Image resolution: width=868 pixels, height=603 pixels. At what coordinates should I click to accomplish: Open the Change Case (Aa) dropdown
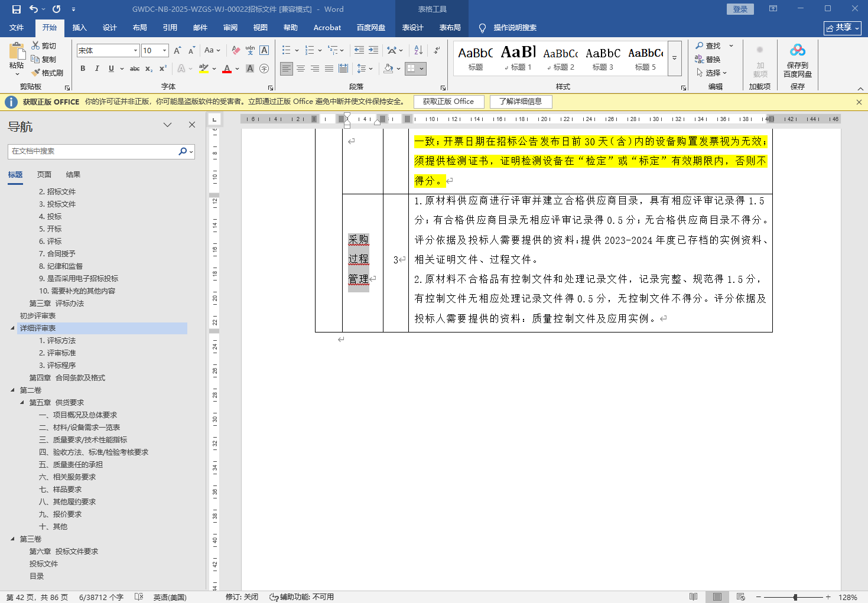pyautogui.click(x=212, y=50)
